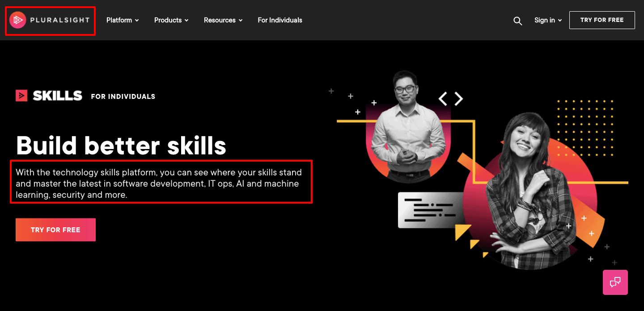The width and height of the screenshot is (644, 311).
Task: Open the search magnifier icon
Action: click(x=518, y=21)
